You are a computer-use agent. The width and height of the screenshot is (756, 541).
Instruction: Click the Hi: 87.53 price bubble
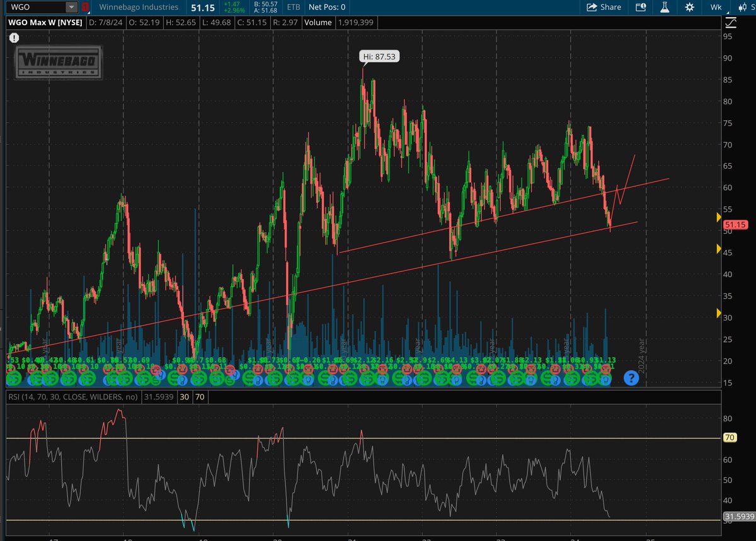[381, 57]
